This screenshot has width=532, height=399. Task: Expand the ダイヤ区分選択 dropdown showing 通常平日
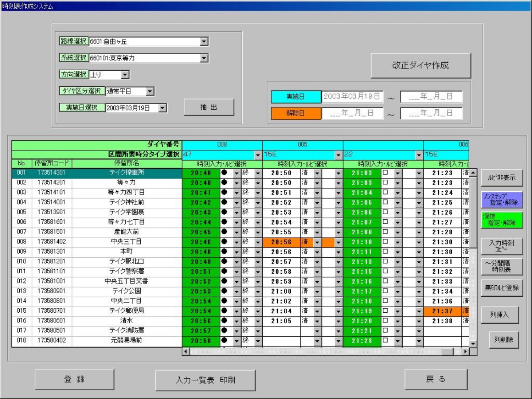(x=150, y=91)
